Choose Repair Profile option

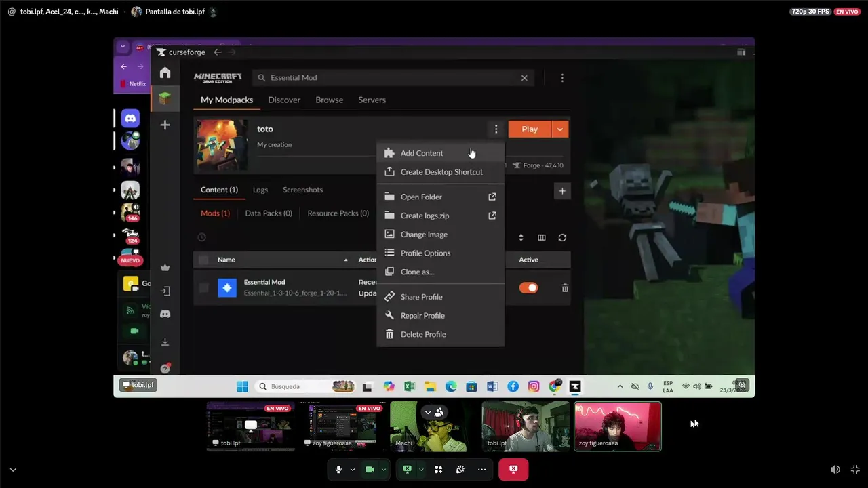(x=441, y=316)
